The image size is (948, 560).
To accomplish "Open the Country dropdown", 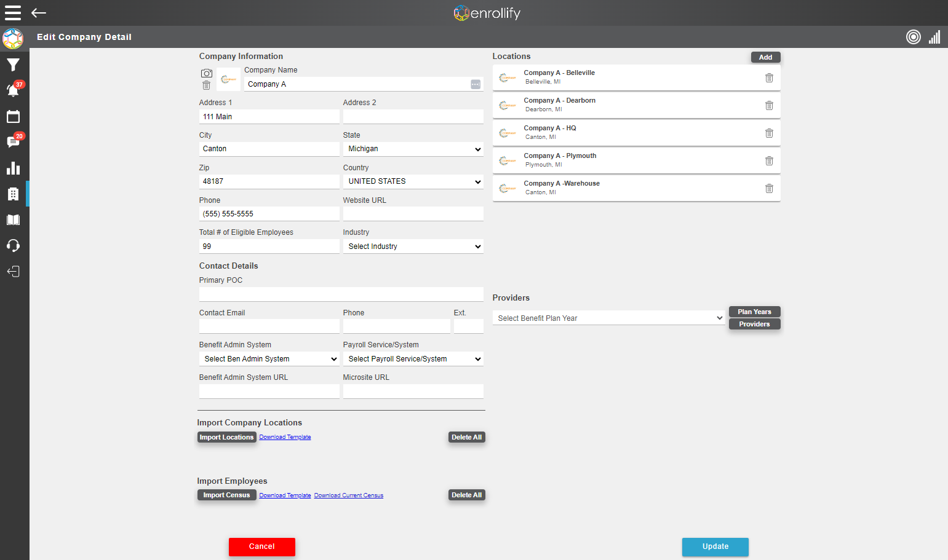I will tap(413, 181).
